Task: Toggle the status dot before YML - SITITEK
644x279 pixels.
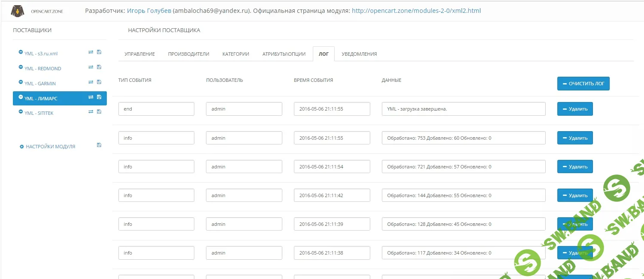Action: point(20,111)
